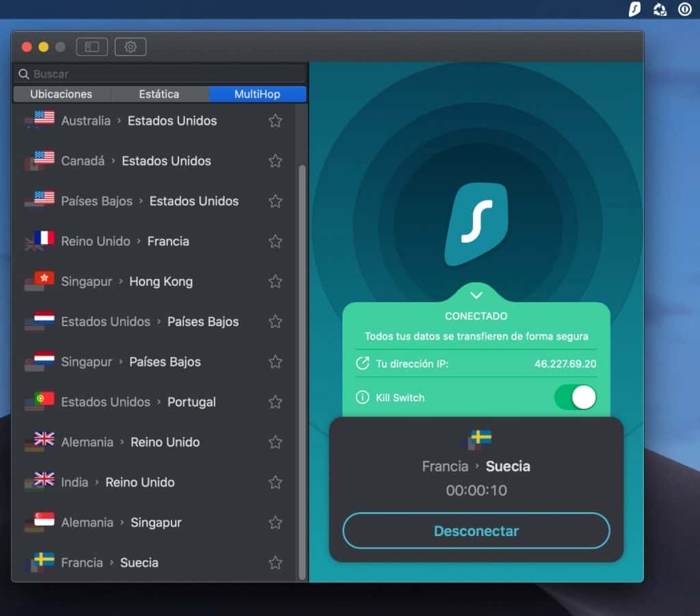Open the Surfshark menu bar icon
The height and width of the screenshot is (616, 700).
[634, 9]
